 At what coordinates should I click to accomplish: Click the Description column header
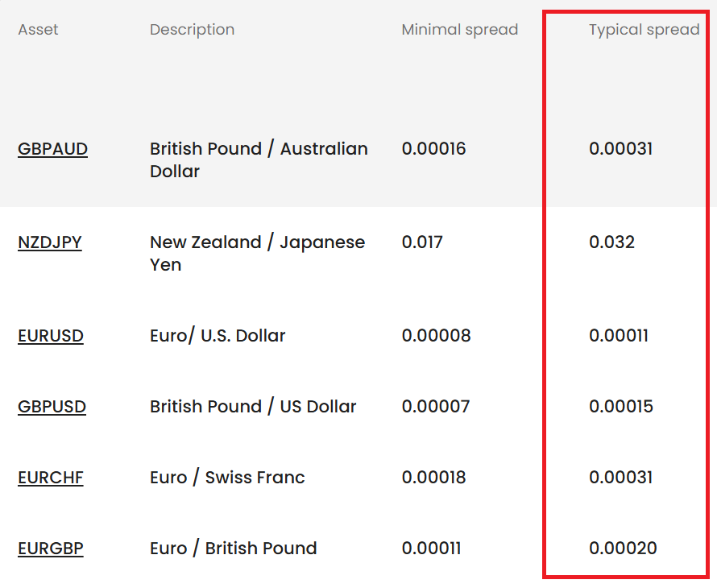coord(192,30)
